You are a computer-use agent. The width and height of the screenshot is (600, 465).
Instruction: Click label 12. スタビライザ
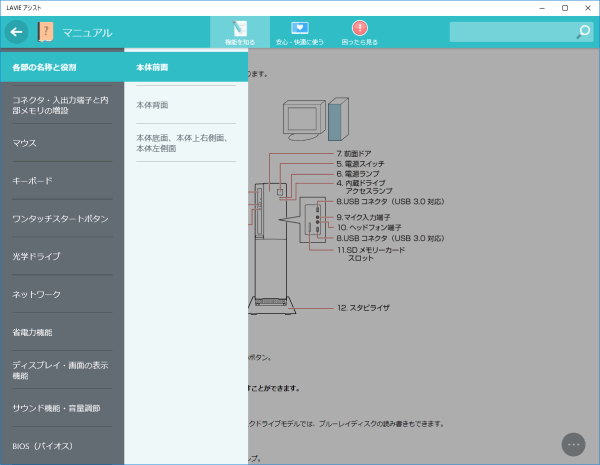tap(364, 308)
